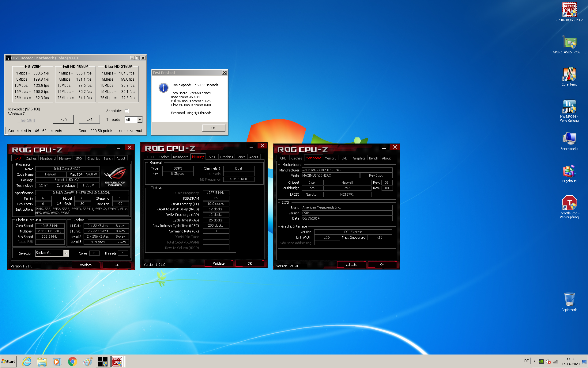Screen dimensions: 588x368
Task: Click the Total score 399.58 points text
Action: click(x=191, y=93)
